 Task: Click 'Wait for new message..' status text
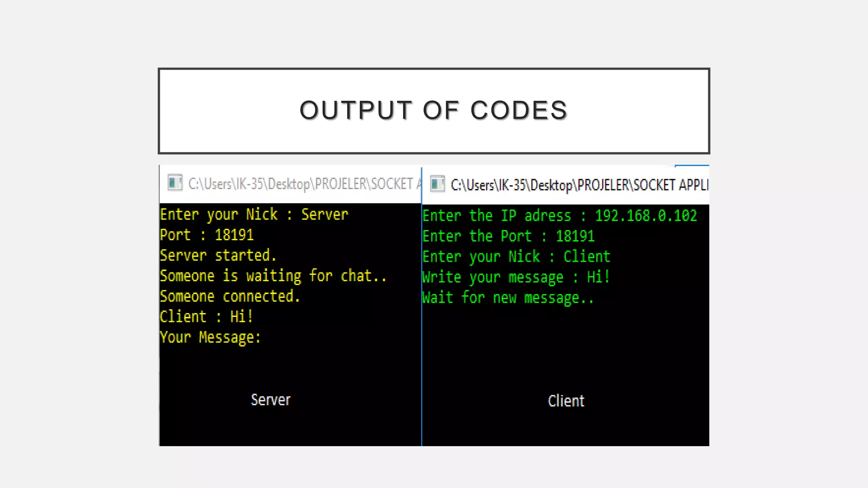(x=508, y=298)
